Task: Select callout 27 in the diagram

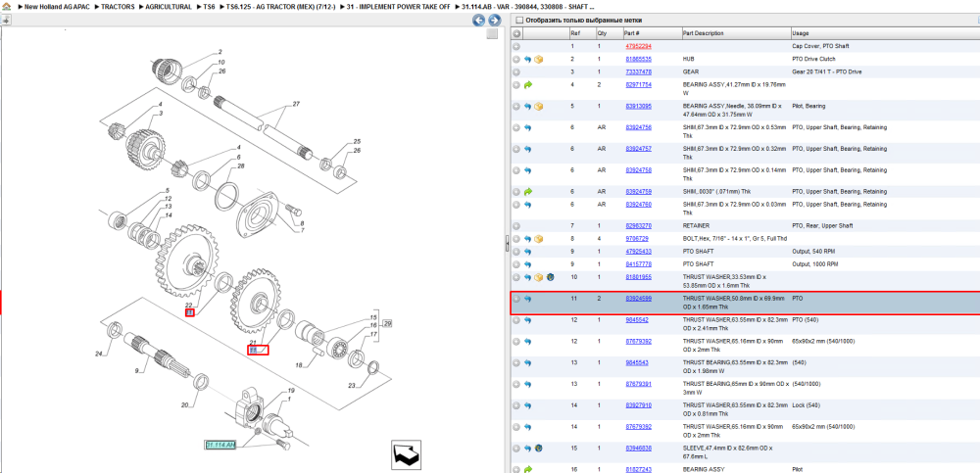Action: tap(296, 104)
